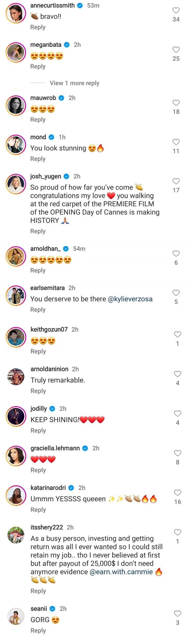View arnoldhan_'s profile photo
This screenshot has height=644, width=190.
coord(16,256)
